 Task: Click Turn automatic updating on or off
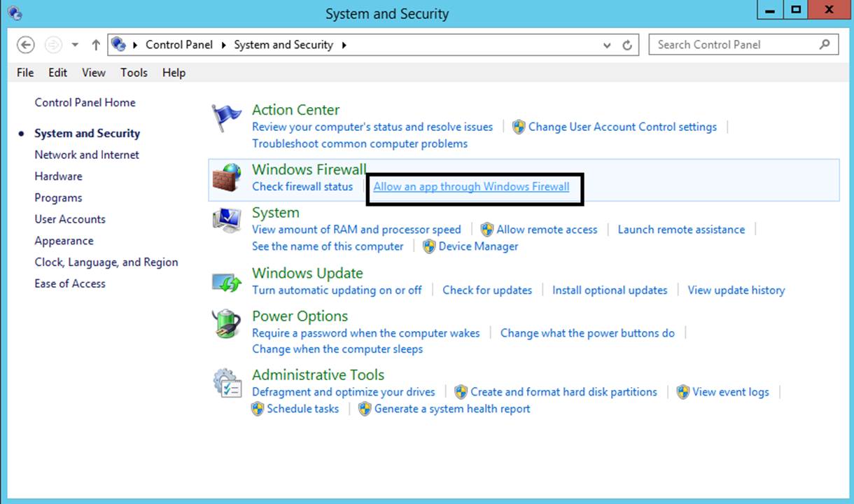(337, 290)
